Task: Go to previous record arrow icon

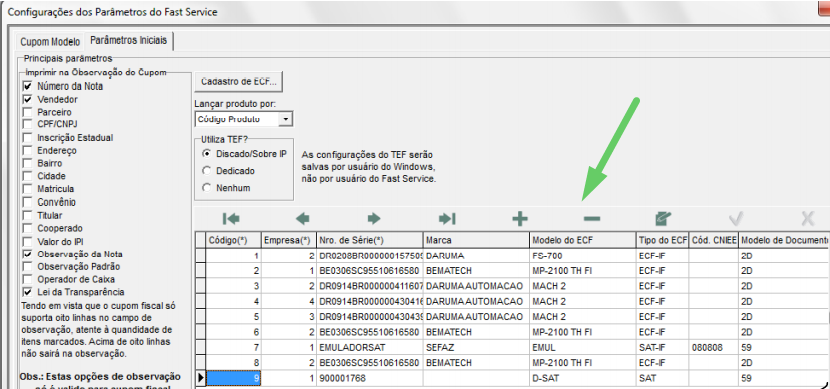Action: [302, 219]
